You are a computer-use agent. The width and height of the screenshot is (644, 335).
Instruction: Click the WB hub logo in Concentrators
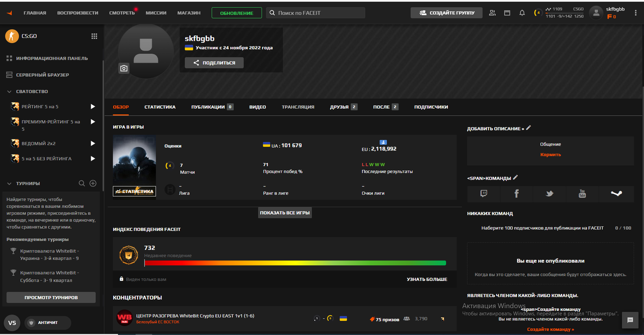(124, 318)
